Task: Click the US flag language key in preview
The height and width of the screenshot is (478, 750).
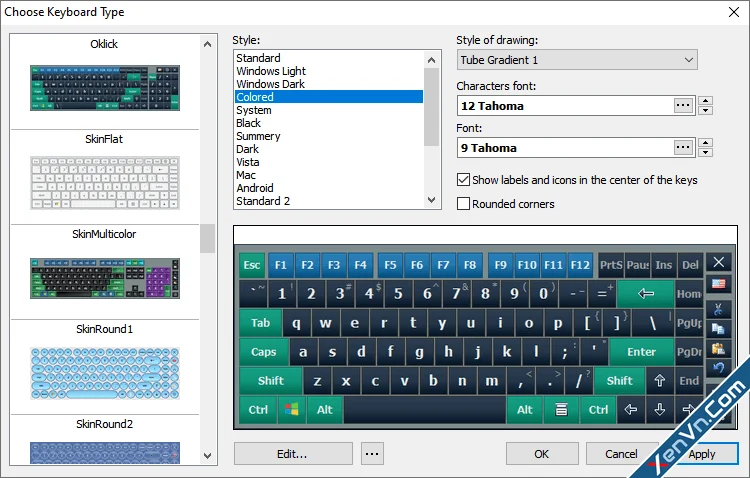Action: 718,284
